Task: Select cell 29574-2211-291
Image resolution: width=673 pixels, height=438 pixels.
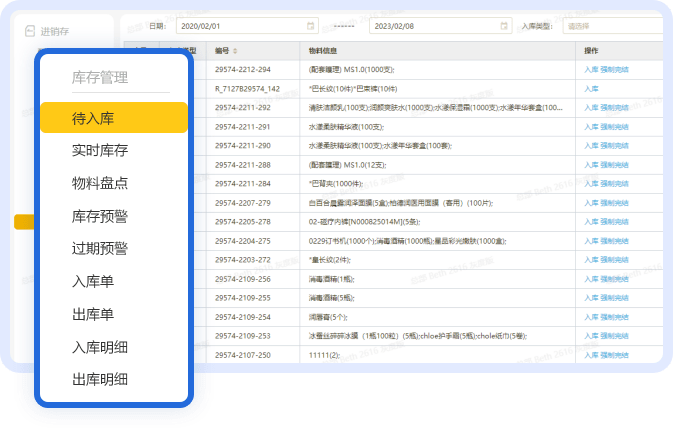Action: tap(243, 127)
